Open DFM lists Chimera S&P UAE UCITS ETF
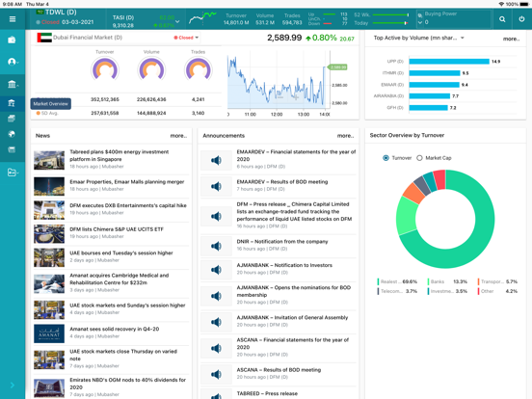This screenshot has width=532, height=399. click(x=111, y=233)
